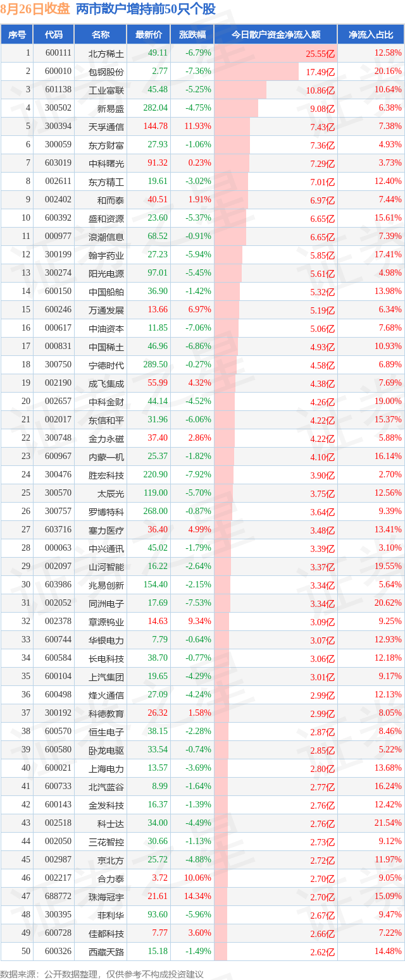Image resolution: width=405 pixels, height=980 pixels.
Task: Select stock name 浪潮信息
Action: click(x=106, y=237)
